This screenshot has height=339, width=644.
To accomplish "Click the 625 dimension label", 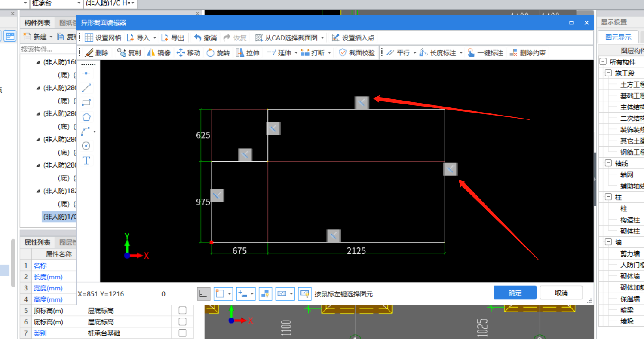I will coord(203,135).
